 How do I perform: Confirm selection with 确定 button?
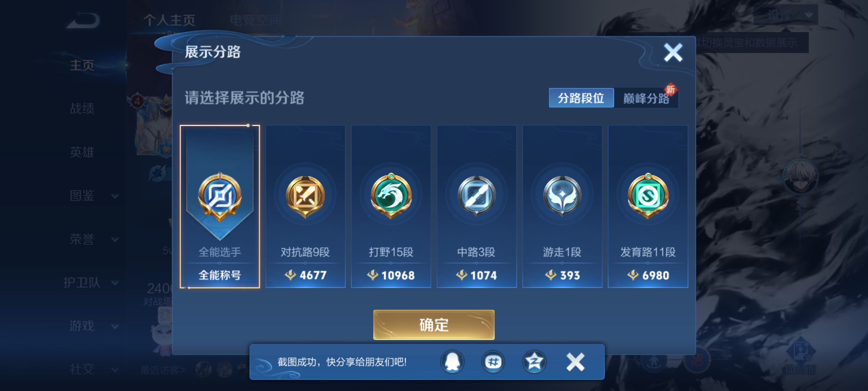pos(434,325)
